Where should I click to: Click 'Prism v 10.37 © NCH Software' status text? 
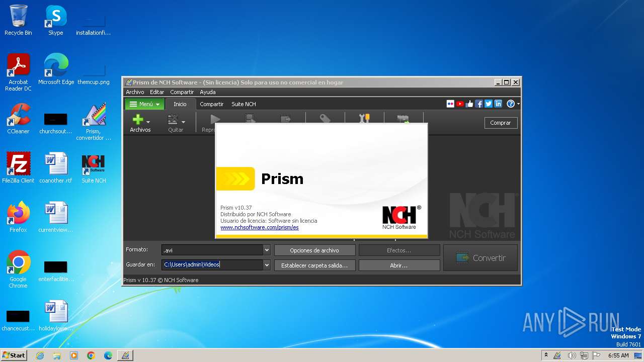(161, 280)
